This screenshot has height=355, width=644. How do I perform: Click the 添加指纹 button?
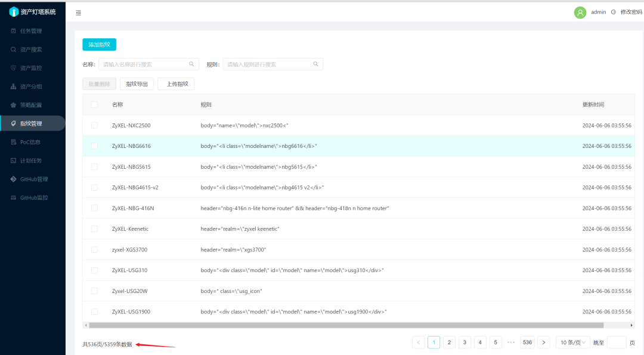(99, 45)
